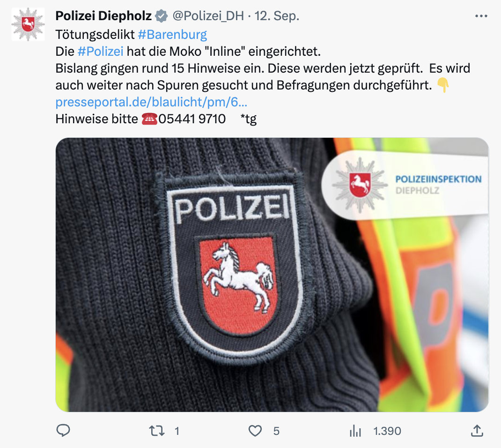Retweet this post via retweet icon
This screenshot has height=448, width=501.
157,431
